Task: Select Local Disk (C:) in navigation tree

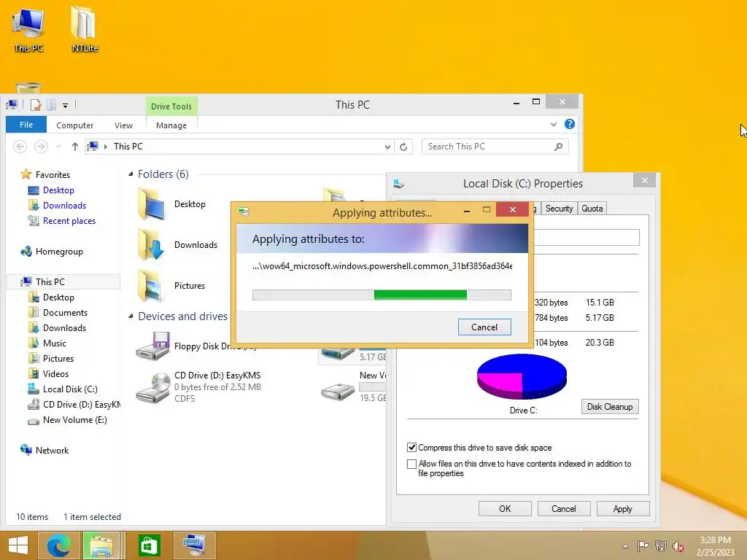Action: pyautogui.click(x=63, y=389)
